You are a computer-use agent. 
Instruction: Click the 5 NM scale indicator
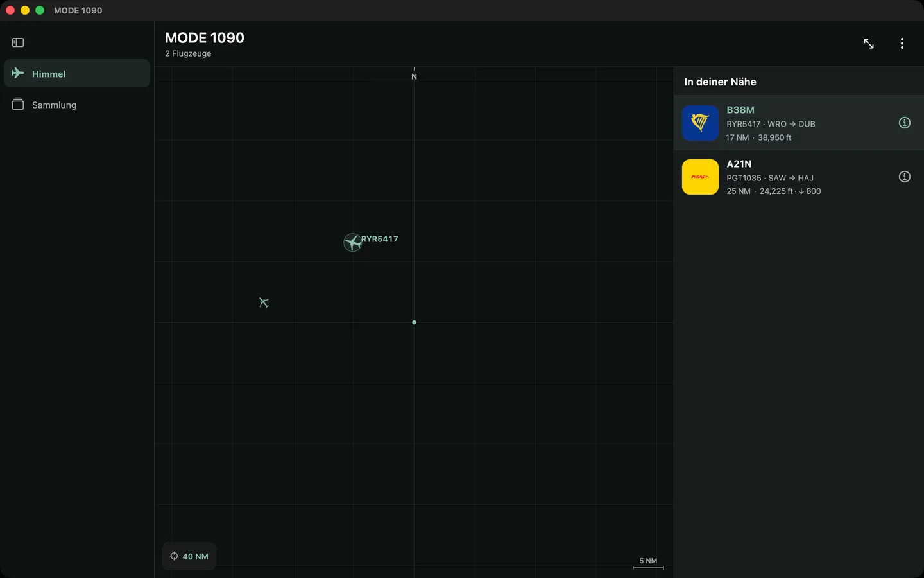(648, 563)
